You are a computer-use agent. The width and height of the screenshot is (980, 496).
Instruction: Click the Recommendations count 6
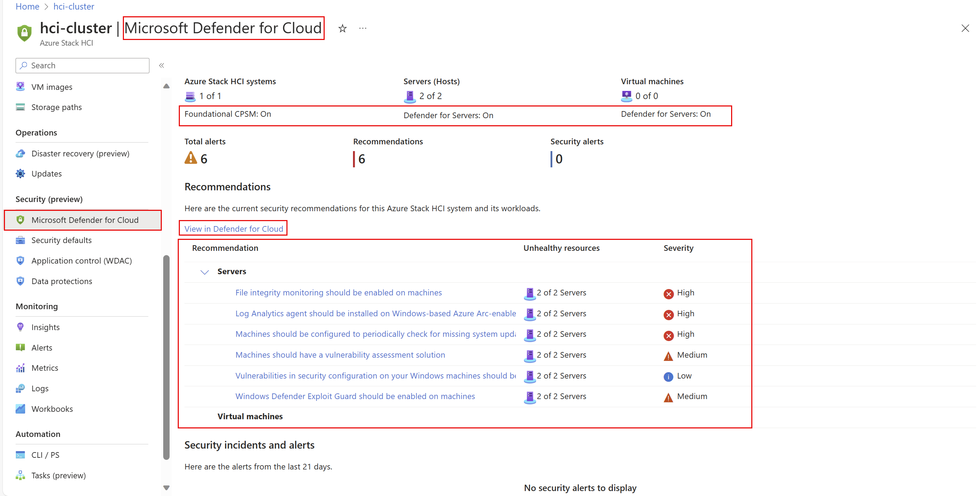click(x=362, y=159)
